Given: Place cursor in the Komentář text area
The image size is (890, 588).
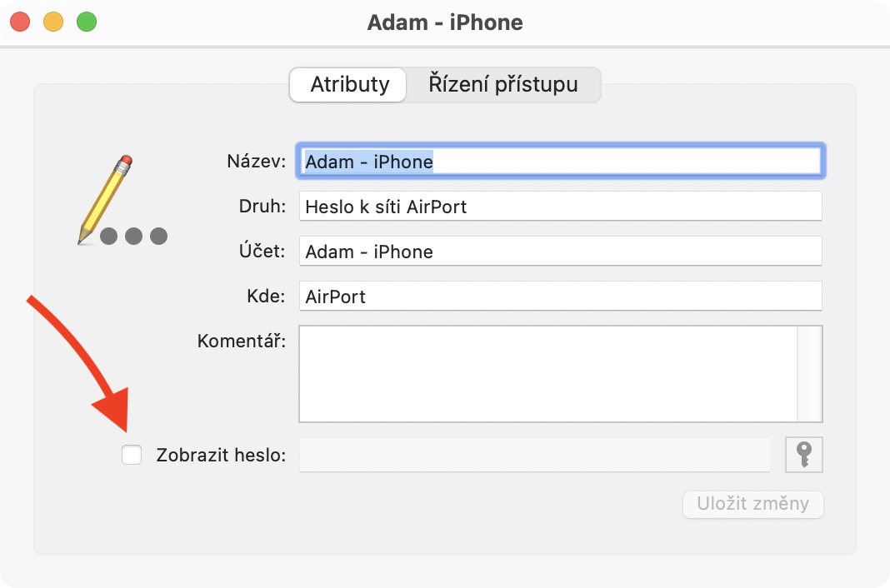Looking at the screenshot, I should pyautogui.click(x=547, y=373).
